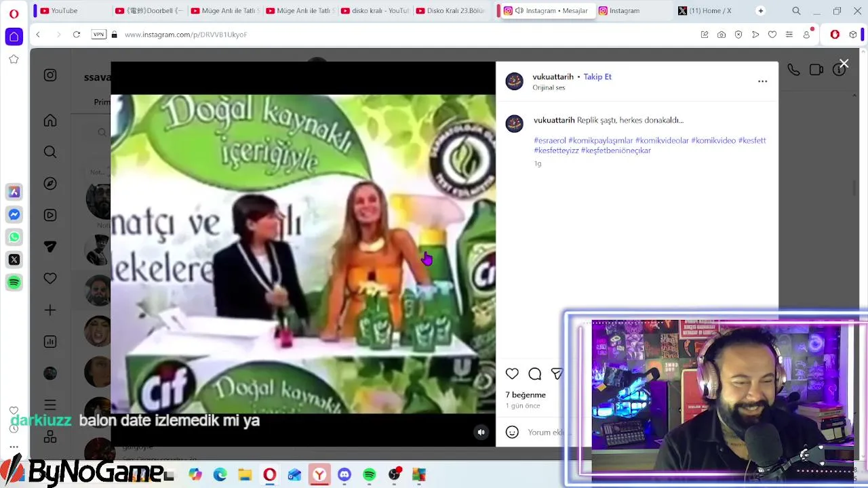Start voice call in messages window
The width and height of the screenshot is (868, 488).
[x=793, y=69]
